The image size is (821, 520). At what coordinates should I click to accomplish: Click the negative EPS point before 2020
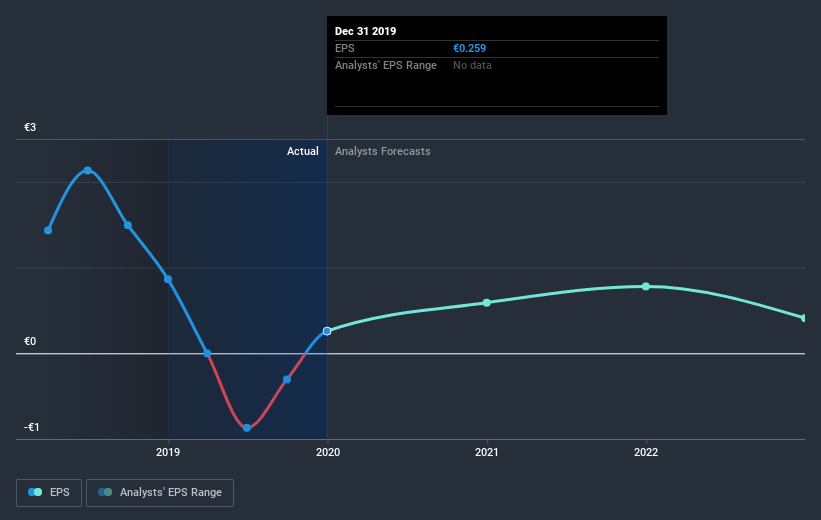[x=287, y=379]
